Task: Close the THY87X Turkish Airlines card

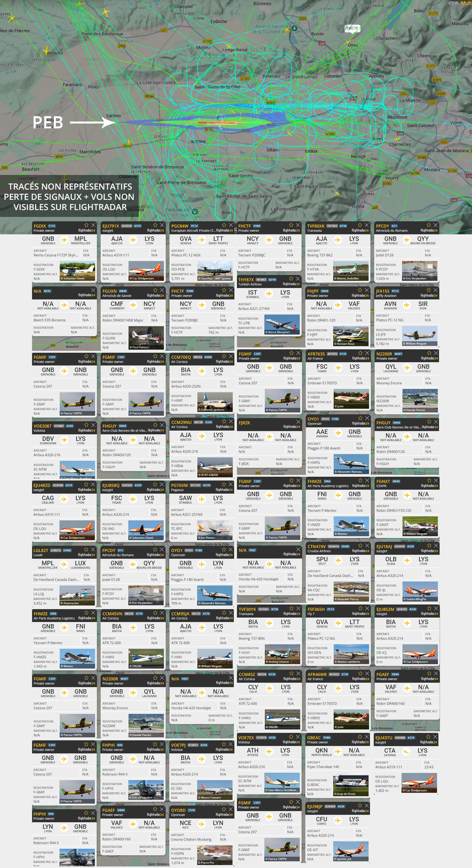Action: click(x=298, y=279)
